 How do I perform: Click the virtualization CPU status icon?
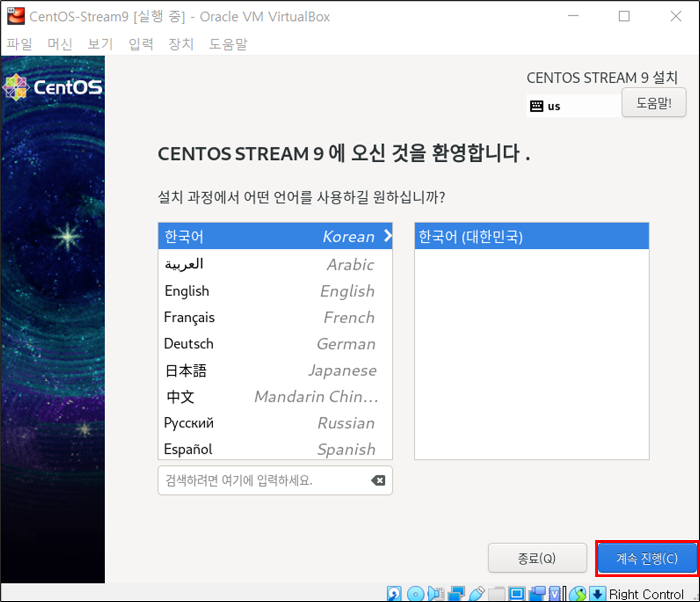[x=555, y=594]
